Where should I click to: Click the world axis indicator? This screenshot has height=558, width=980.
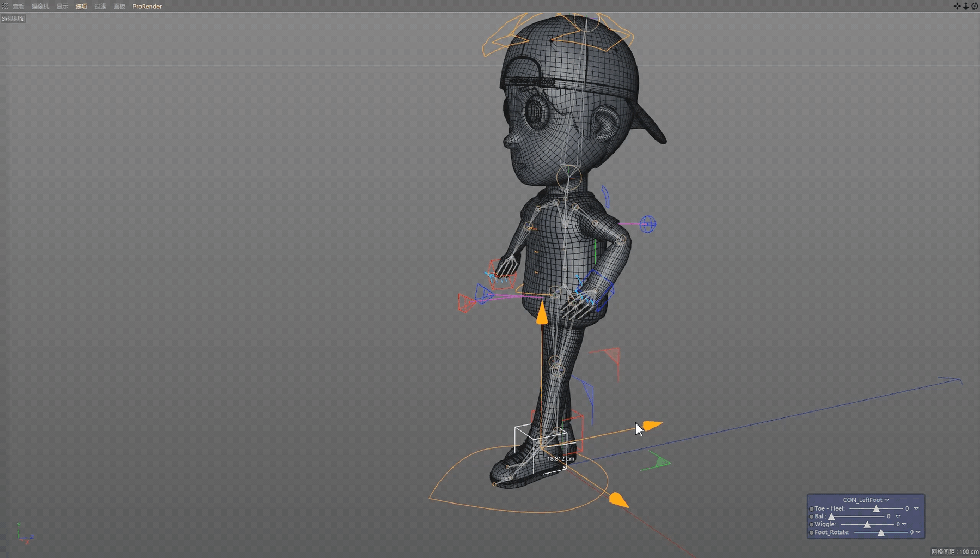pyautogui.click(x=24, y=533)
